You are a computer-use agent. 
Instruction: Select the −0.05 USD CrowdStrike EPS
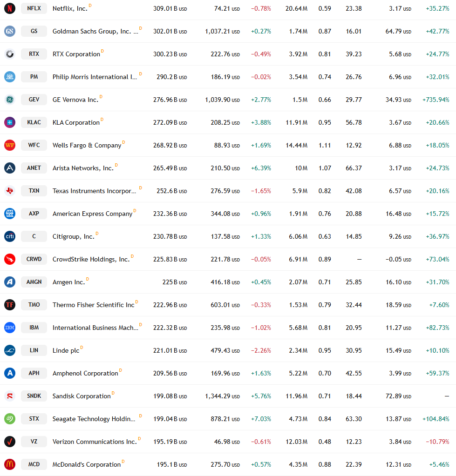[x=398, y=259]
